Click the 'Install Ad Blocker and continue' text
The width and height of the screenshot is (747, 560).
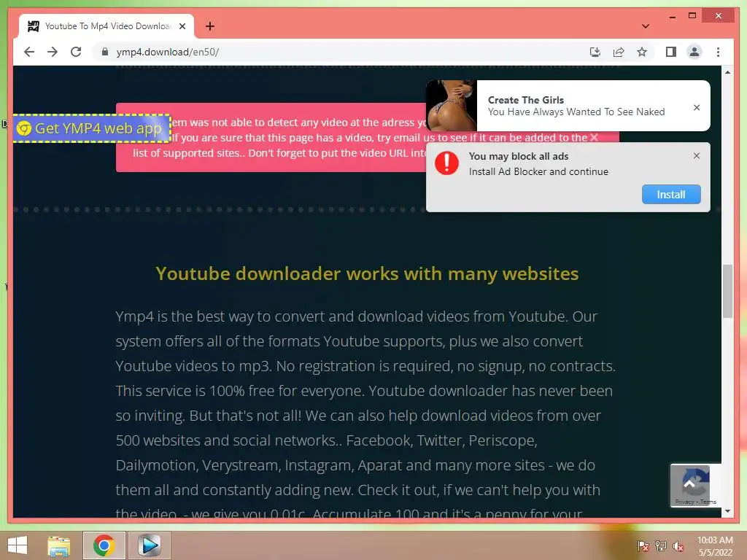538,171
